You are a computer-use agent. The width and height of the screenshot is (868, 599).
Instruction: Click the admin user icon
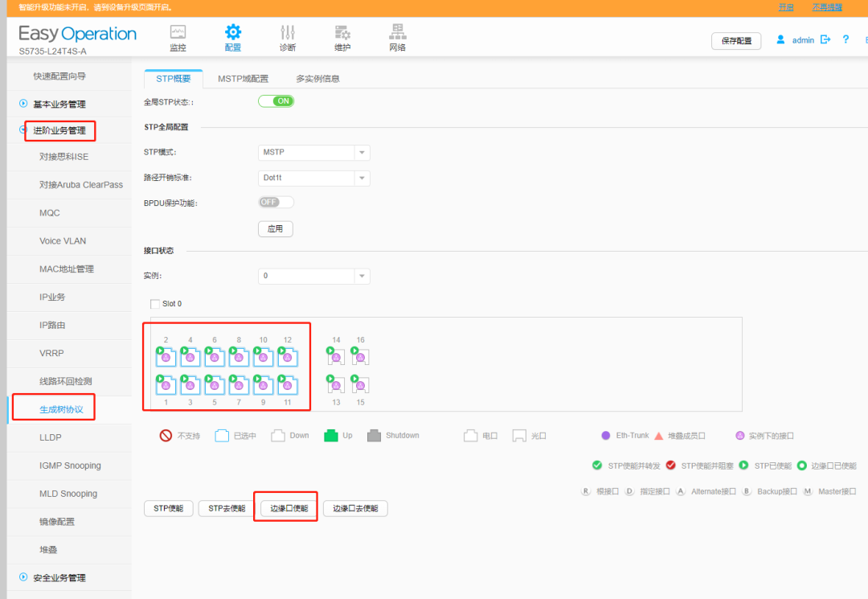pos(780,40)
